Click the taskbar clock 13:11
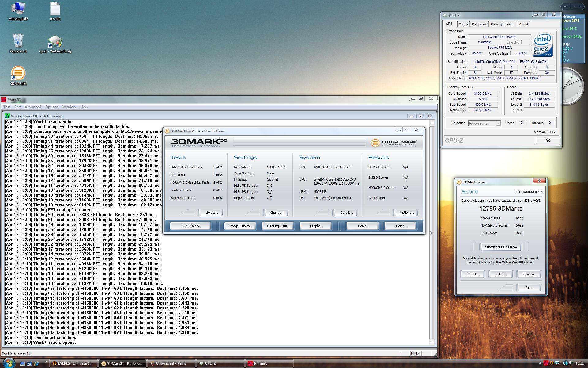Screen dimensions: 588x368 579,363
